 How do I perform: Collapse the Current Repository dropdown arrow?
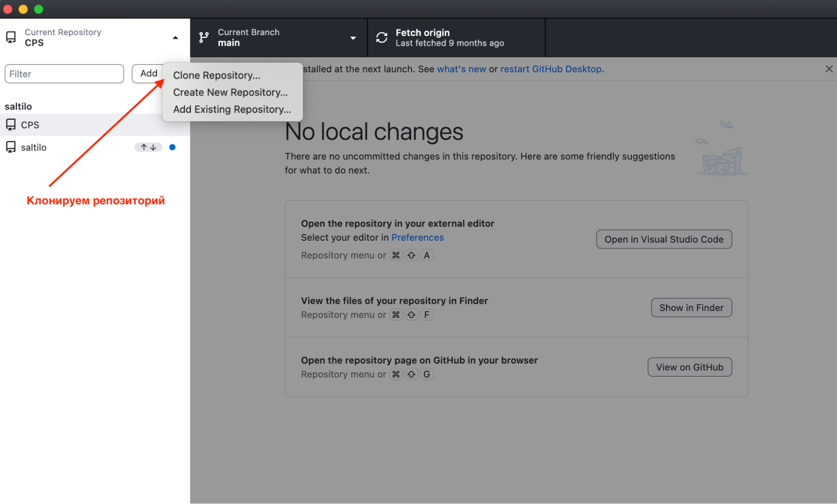point(175,38)
